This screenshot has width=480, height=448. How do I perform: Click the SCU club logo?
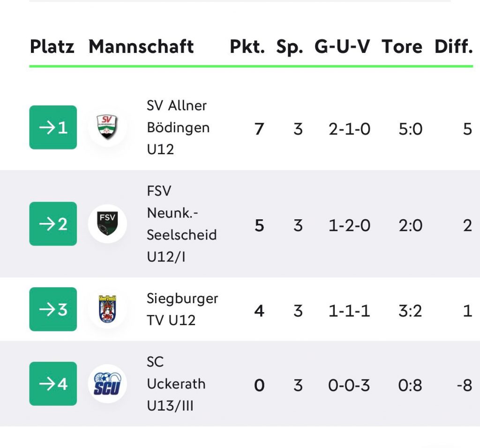tap(107, 384)
